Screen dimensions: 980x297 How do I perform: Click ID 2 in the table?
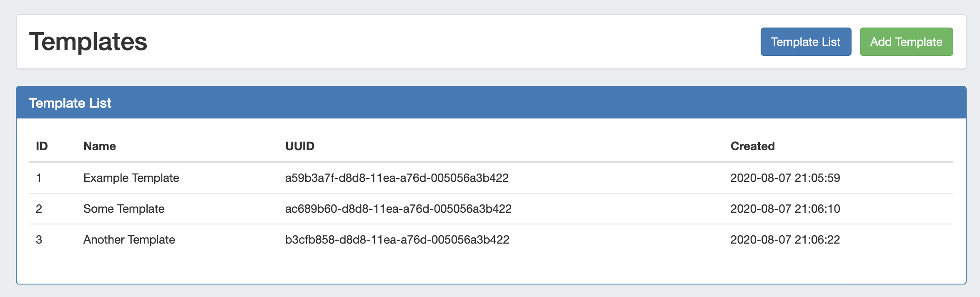(39, 209)
